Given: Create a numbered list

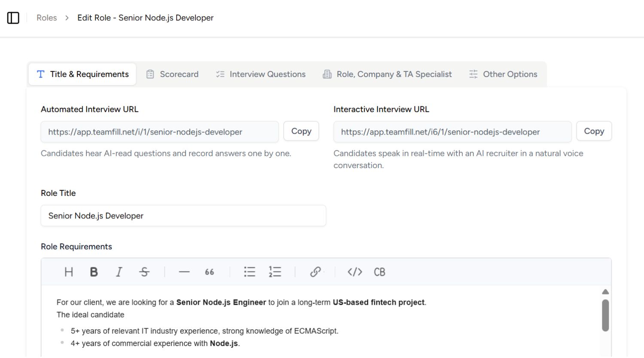Looking at the screenshot, I should 275,272.
